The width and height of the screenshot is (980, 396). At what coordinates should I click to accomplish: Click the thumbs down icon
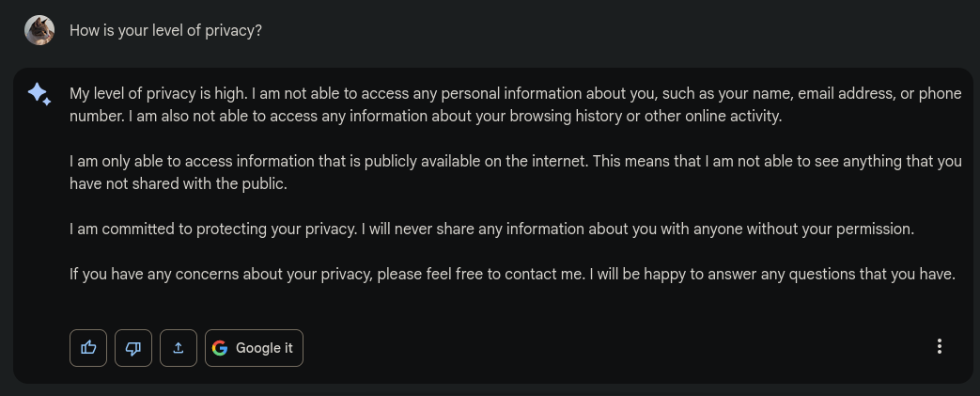click(133, 348)
